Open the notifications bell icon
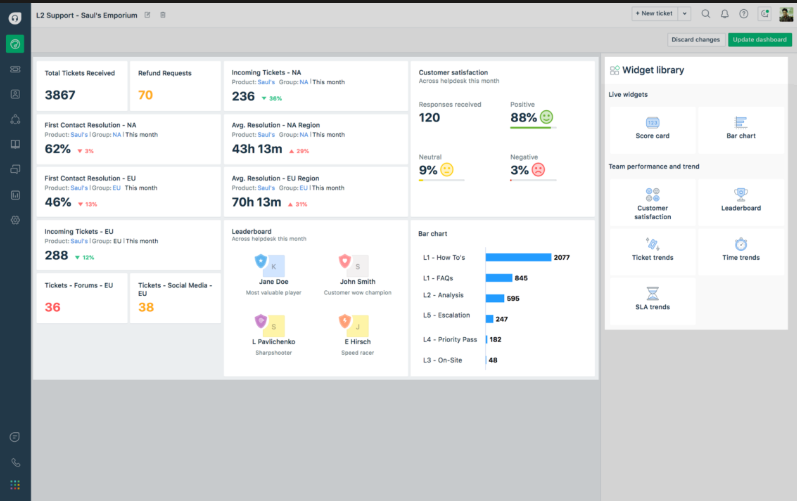797x501 pixels. coord(725,14)
